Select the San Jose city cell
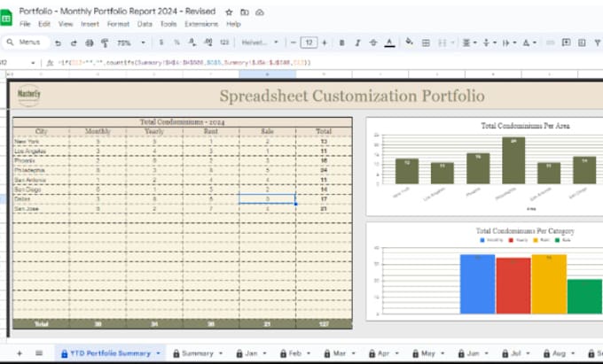The width and height of the screenshot is (603, 364). point(41,208)
